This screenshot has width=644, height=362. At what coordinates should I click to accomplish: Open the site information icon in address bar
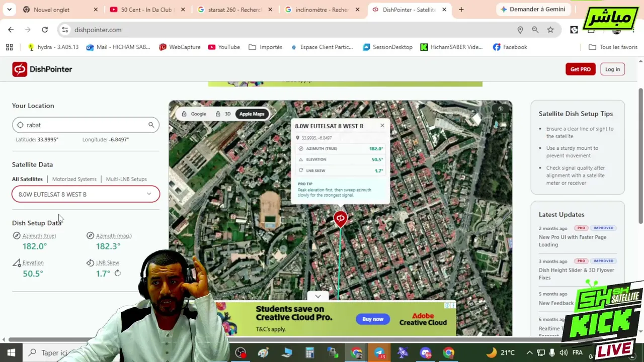pyautogui.click(x=65, y=30)
